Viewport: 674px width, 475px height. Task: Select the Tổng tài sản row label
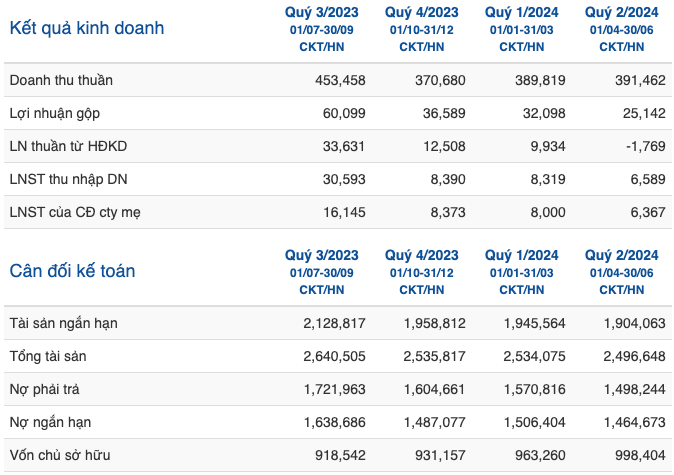(48, 356)
